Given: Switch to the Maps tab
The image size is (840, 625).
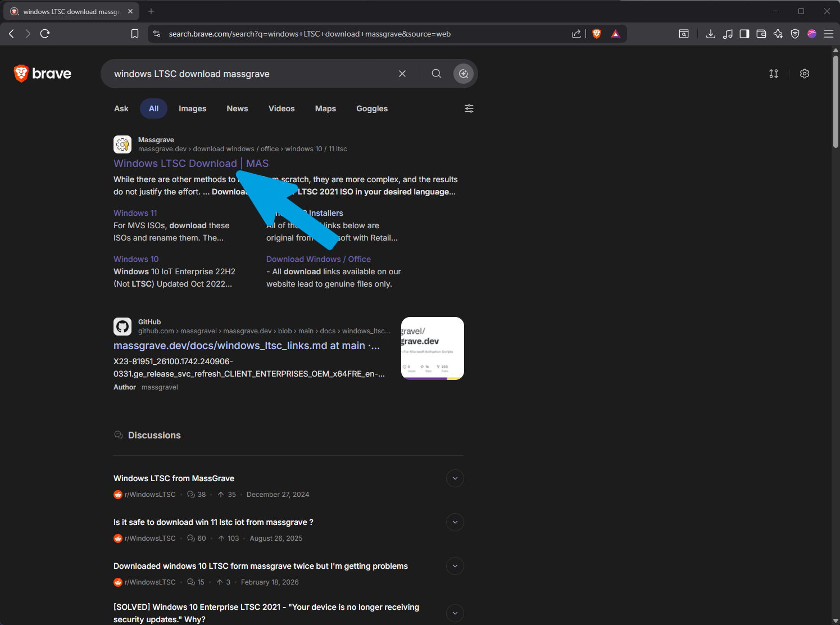Looking at the screenshot, I should (x=325, y=108).
